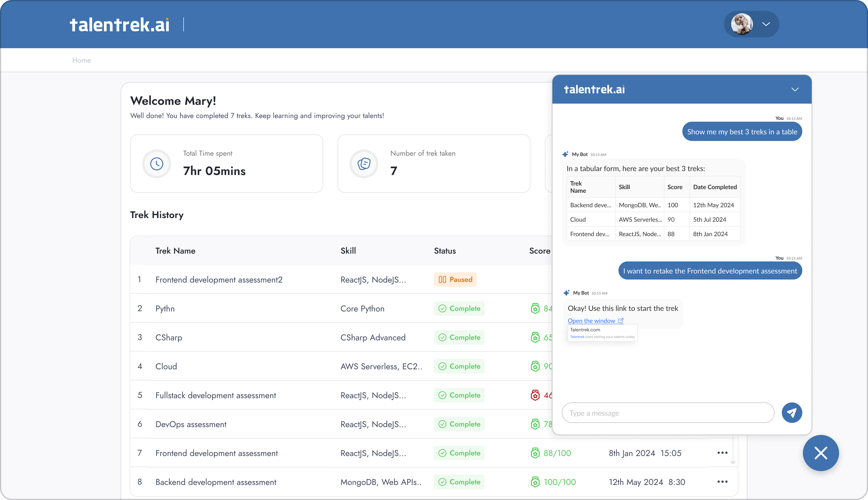Click the Complete status badge for Cloud trek

(459, 366)
